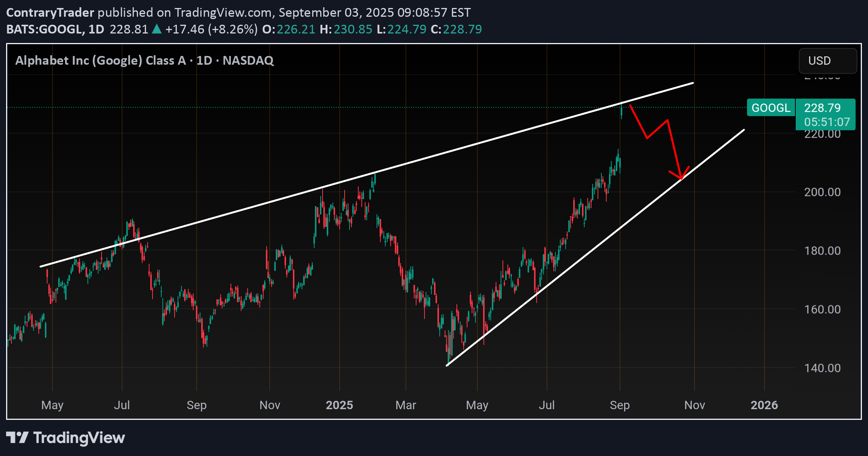Click the Alphabet Inc (Google) Class A title
This screenshot has width=868, height=456.
click(x=100, y=61)
